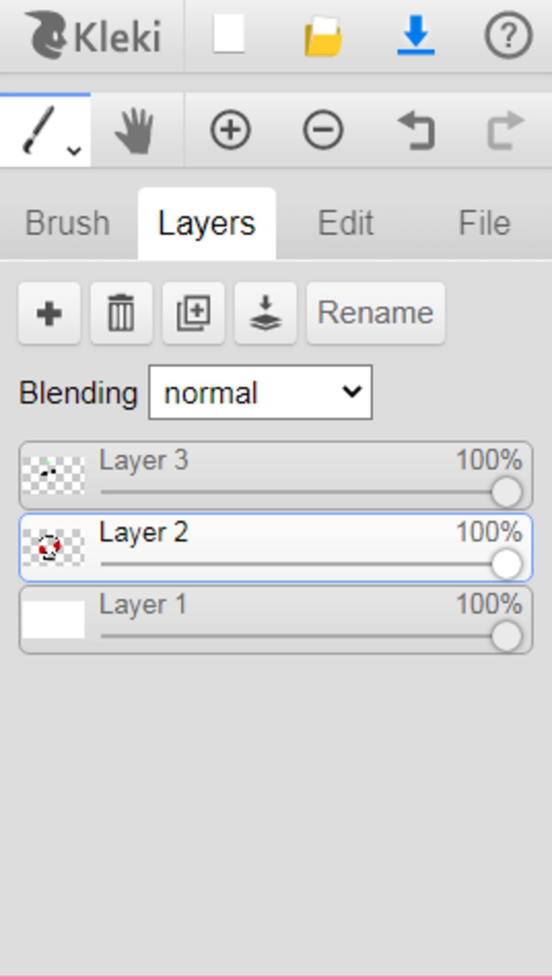Open the help question mark icon
The image size is (552, 980).
(508, 36)
